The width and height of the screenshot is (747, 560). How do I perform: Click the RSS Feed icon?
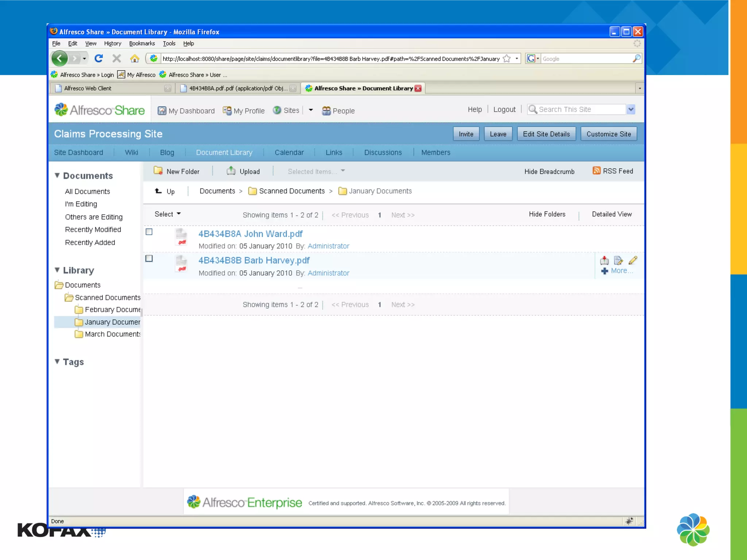(596, 171)
